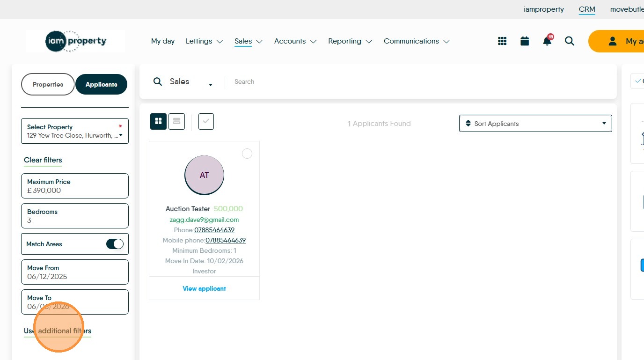Expand the Reporting menu

point(350,41)
